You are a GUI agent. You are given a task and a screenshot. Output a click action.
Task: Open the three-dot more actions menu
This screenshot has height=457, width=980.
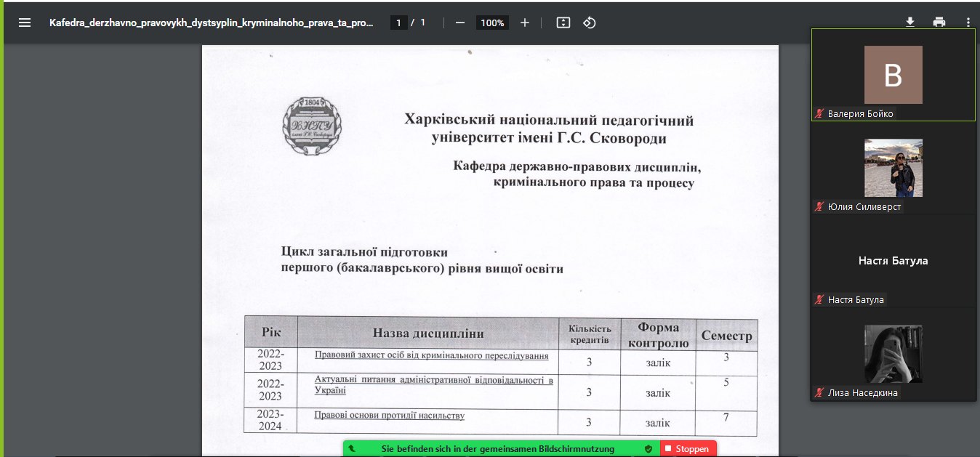pos(968,23)
